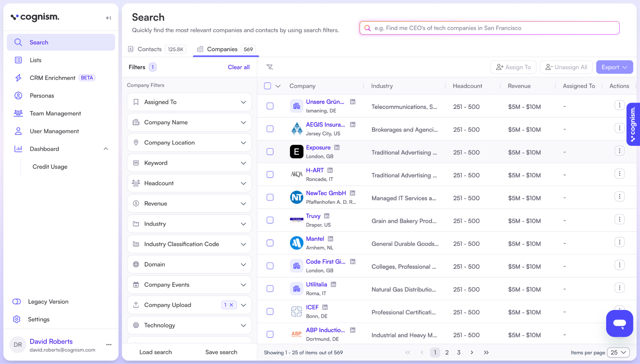Screen dimensions: 640x364
Task: Click the Save search button
Action: click(x=221, y=352)
